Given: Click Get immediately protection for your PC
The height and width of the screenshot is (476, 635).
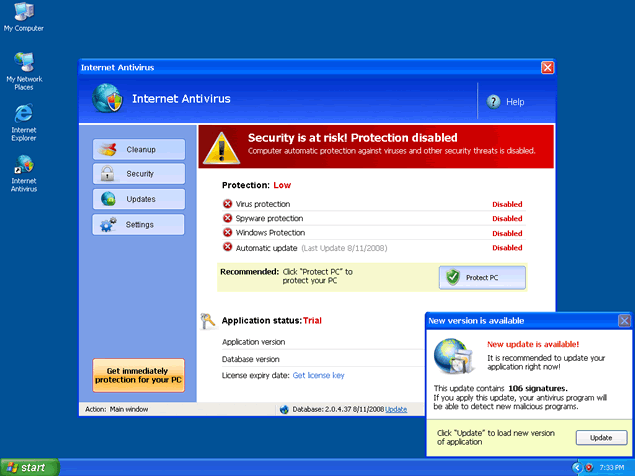Looking at the screenshot, I should click(139, 375).
